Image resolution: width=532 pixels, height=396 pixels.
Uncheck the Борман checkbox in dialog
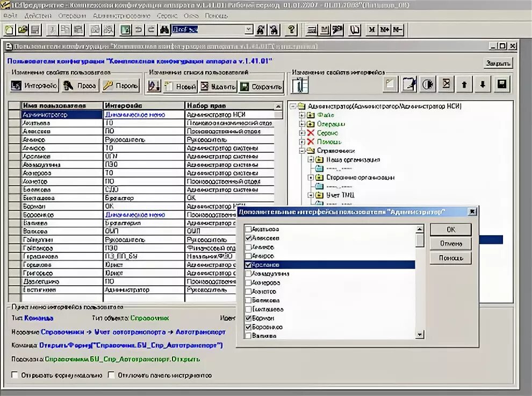tap(248, 318)
